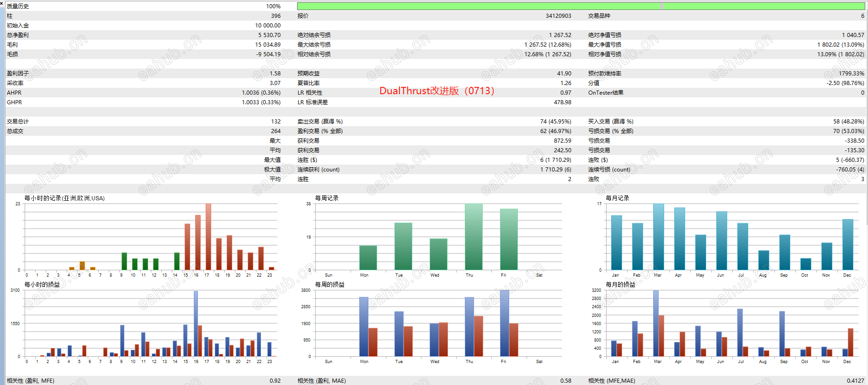Close the report with the top-left x
This screenshot has width=868, height=385.
tap(2, 3)
